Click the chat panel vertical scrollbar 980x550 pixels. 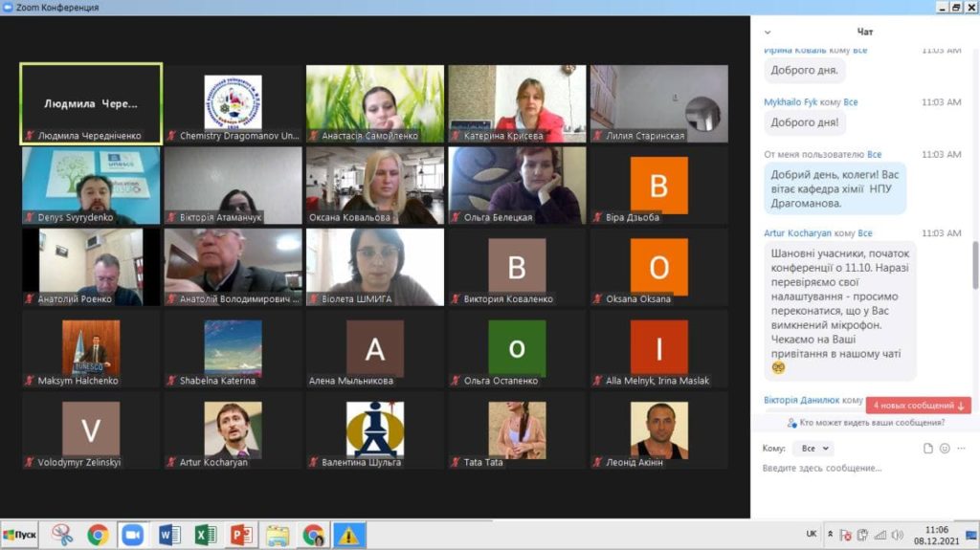pos(974,268)
